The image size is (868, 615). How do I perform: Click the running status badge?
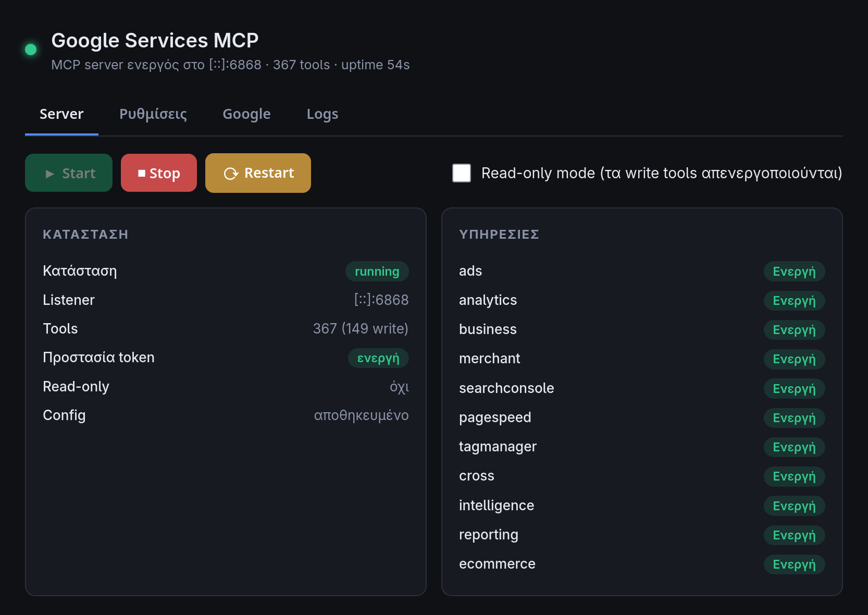pos(377,271)
